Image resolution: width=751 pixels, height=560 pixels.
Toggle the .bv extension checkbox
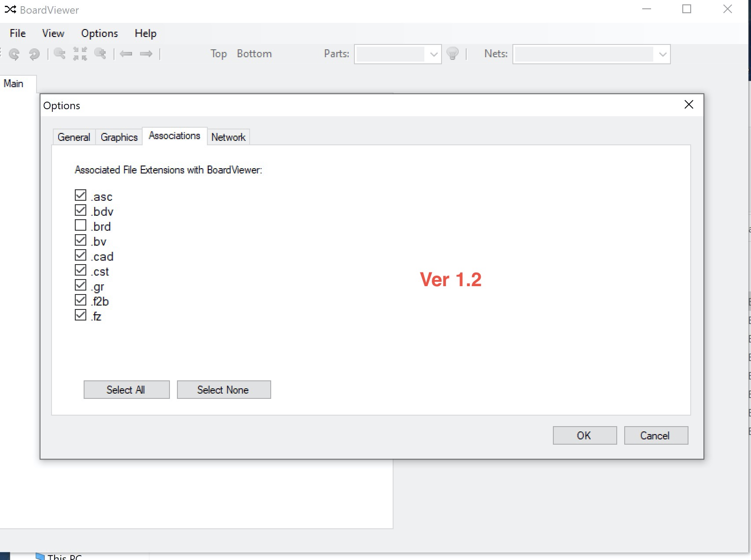[x=81, y=240]
